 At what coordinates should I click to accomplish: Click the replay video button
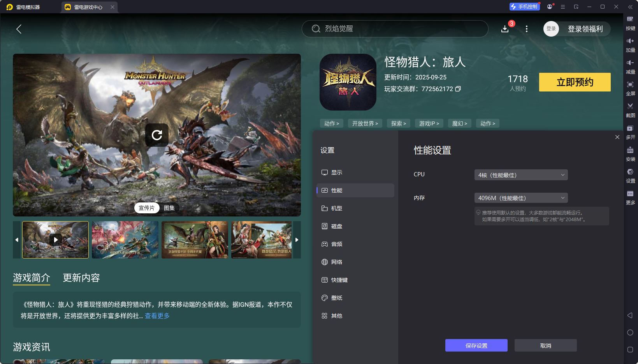coord(157,135)
